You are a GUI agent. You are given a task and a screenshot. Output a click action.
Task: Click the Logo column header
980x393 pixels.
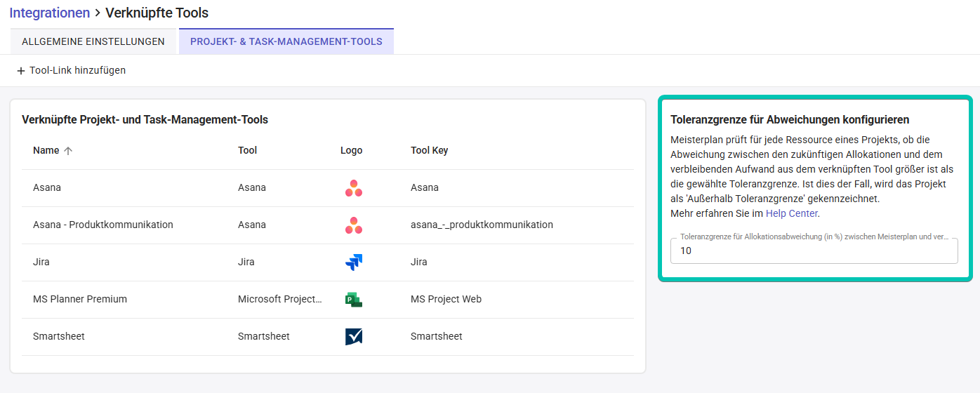point(351,150)
